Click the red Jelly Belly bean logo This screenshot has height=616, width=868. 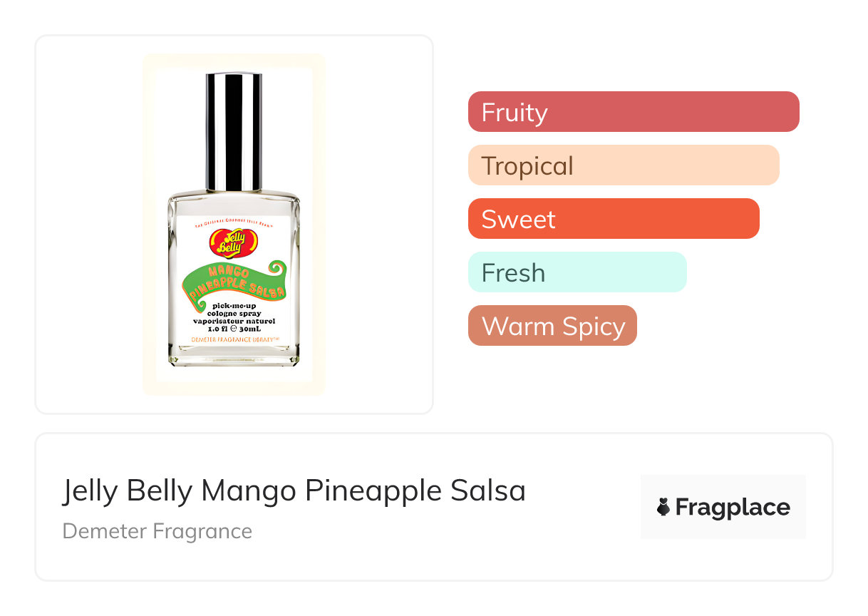(x=232, y=243)
